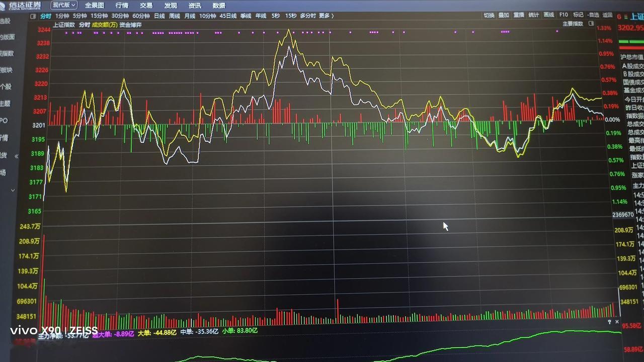Click the 切换 toolbar button
Screen dimensions: 644x362
click(x=489, y=15)
